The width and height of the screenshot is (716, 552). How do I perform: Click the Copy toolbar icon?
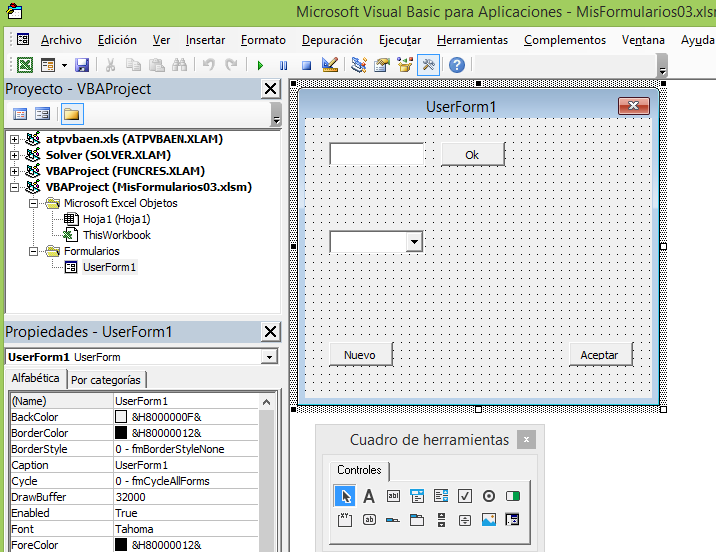pyautogui.click(x=133, y=65)
